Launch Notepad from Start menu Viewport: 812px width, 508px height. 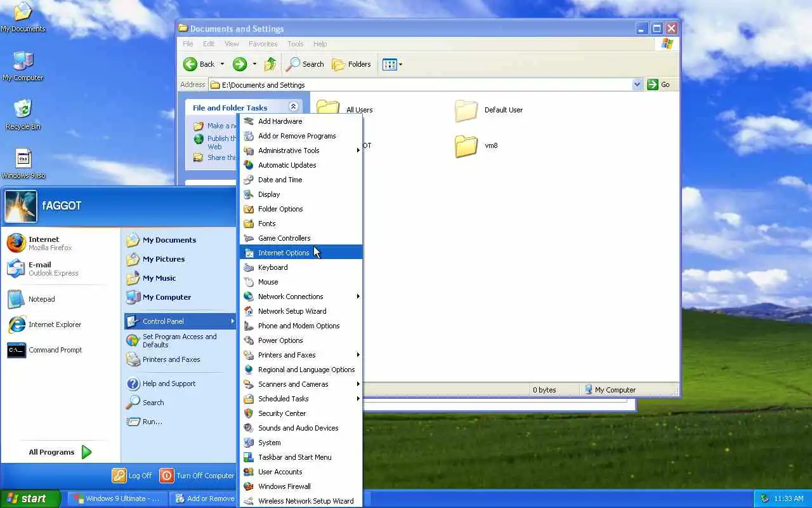click(61, 299)
